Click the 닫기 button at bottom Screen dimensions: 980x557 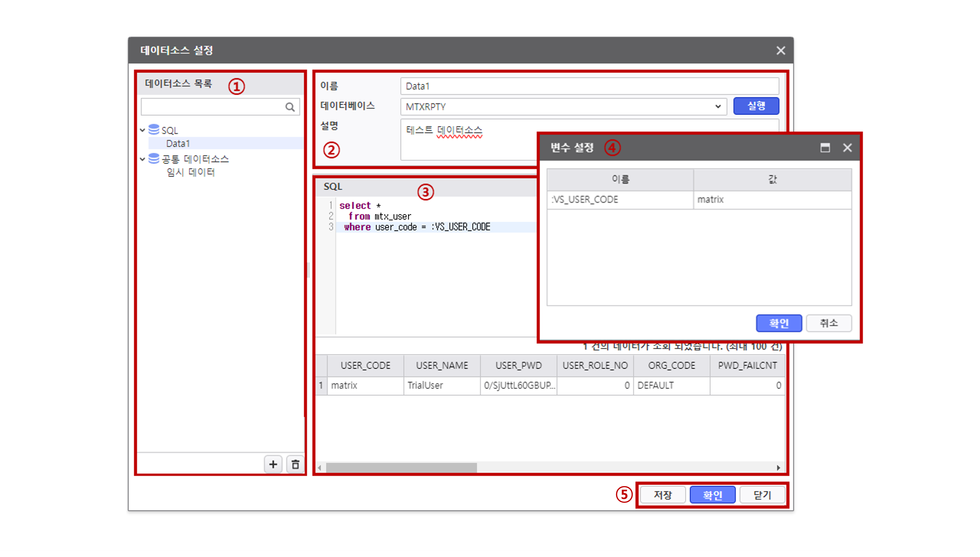coord(762,495)
